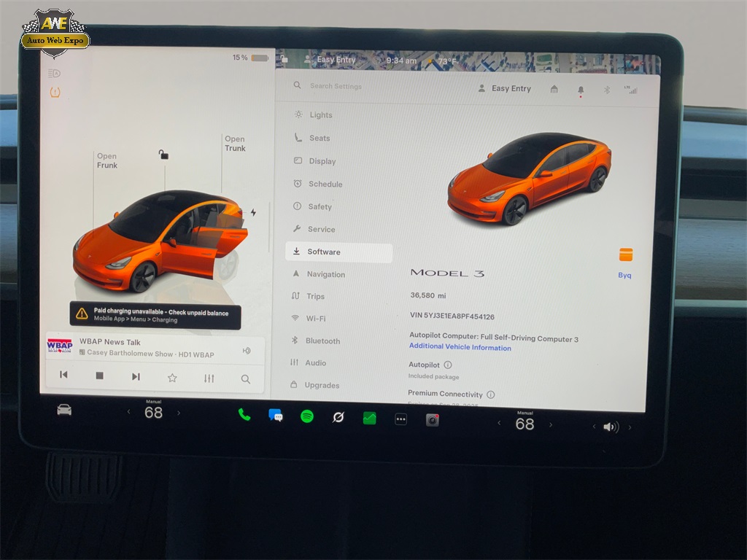
Task: Decrease driver temperature with left arrow
Action: tap(128, 411)
